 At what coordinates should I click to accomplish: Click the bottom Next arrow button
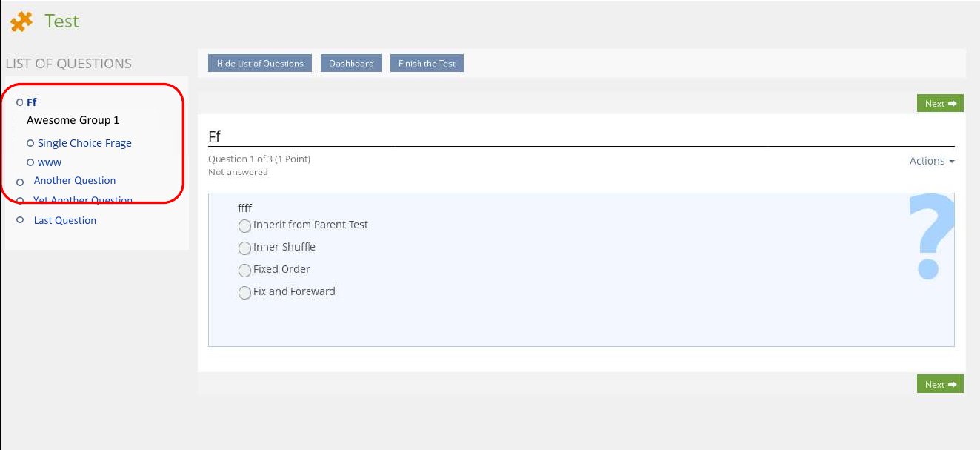coord(939,384)
